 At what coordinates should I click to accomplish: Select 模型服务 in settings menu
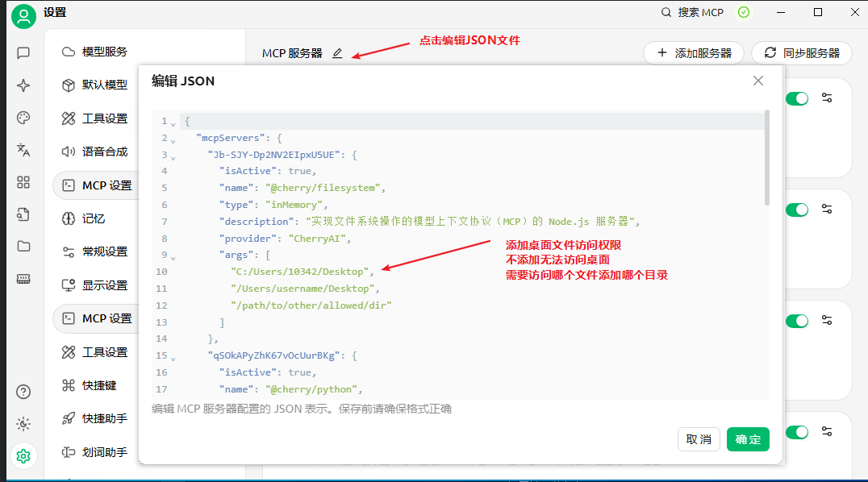click(x=105, y=52)
